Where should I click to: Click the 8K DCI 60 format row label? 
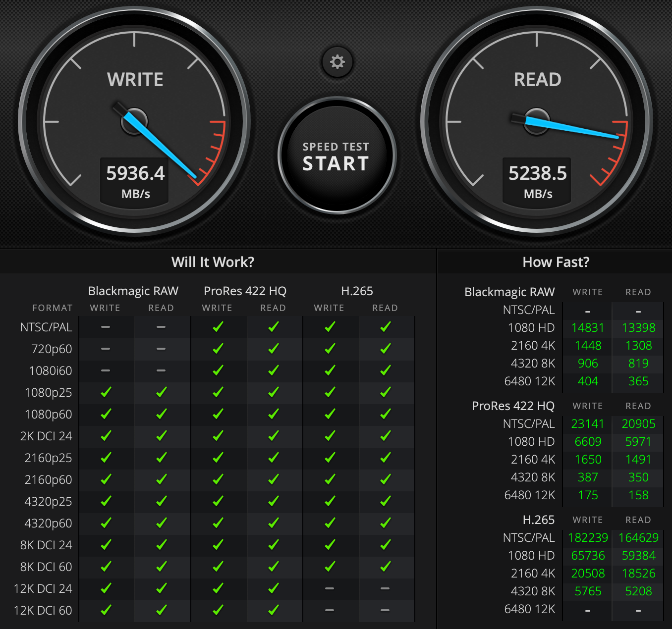click(46, 567)
